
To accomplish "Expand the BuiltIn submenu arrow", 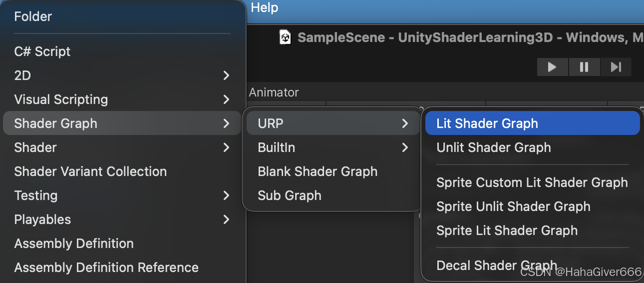I will pyautogui.click(x=405, y=147).
